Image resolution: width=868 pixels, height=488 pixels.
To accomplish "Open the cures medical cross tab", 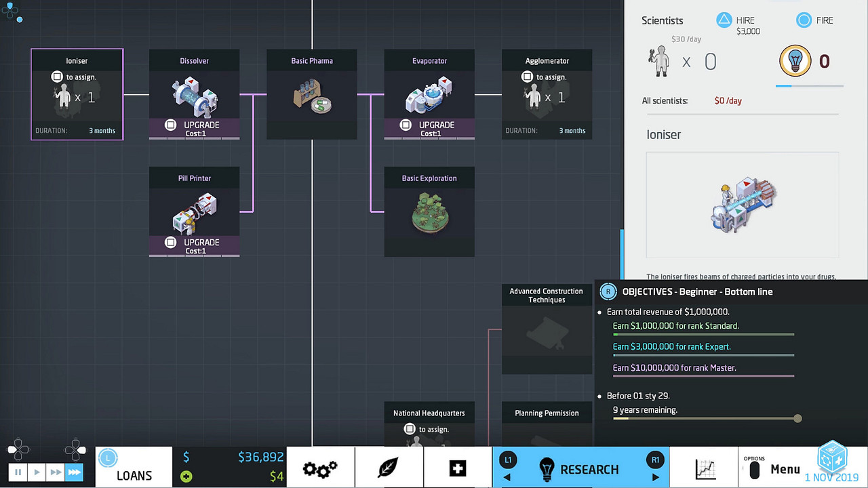I will pos(458,468).
